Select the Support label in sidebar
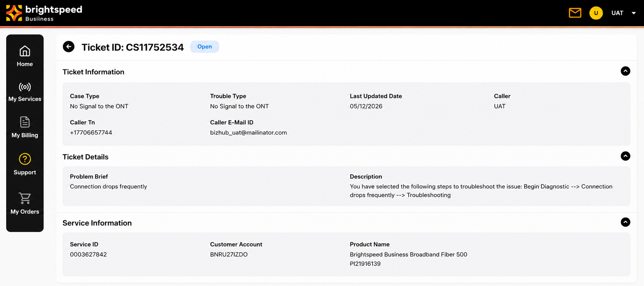Image resolution: width=644 pixels, height=286 pixels. click(x=25, y=172)
